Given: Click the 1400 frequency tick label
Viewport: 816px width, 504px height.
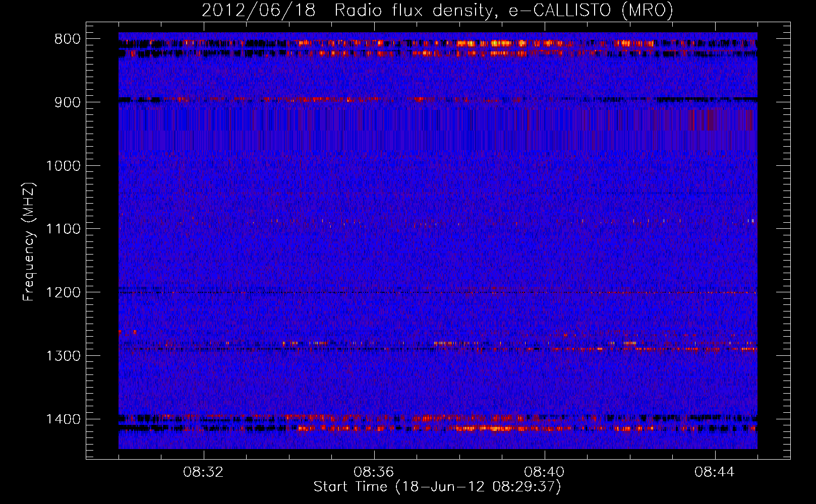Looking at the screenshot, I should tap(64, 419).
